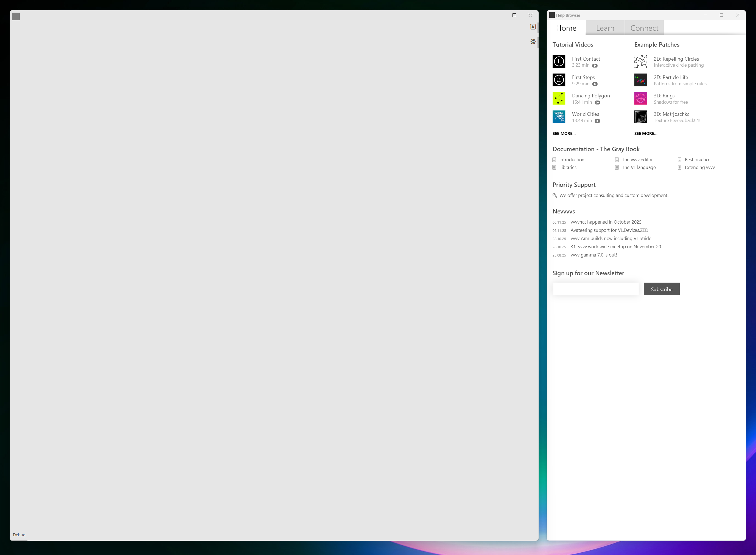Open 3D: Matrjoschka example thumbnail
Image resolution: width=756 pixels, height=555 pixels.
pyautogui.click(x=640, y=117)
